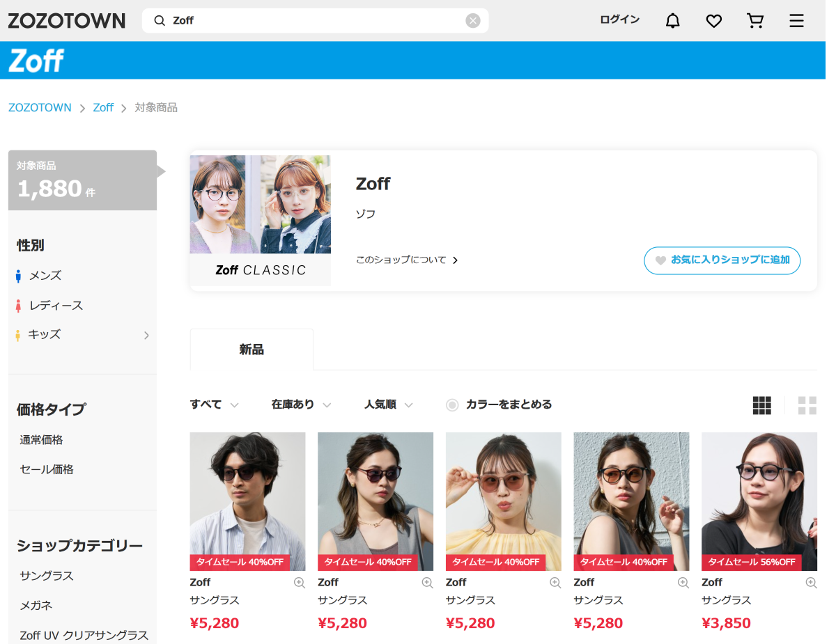This screenshot has height=644, width=836.
Task: Open the 人気順 sort dropdown
Action: coord(389,405)
